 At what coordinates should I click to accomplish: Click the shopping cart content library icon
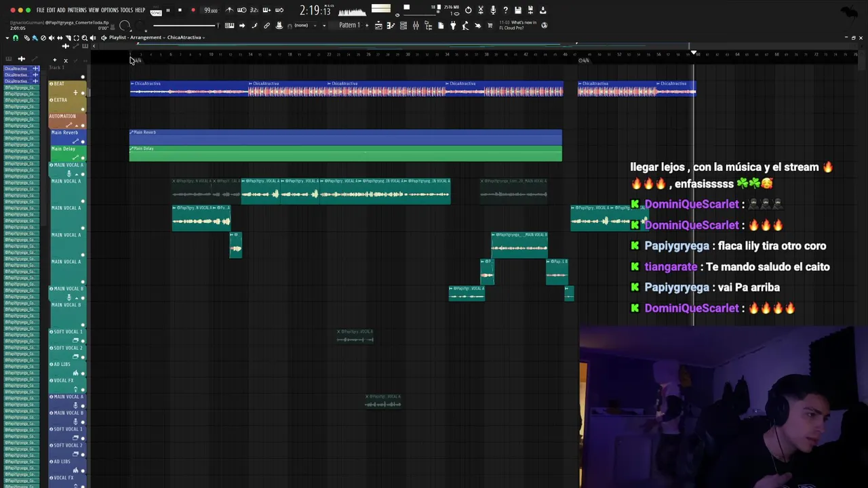(490, 26)
